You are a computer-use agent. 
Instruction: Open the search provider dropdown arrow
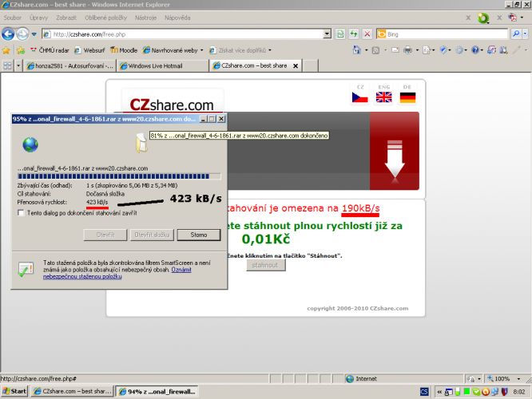(x=526, y=34)
